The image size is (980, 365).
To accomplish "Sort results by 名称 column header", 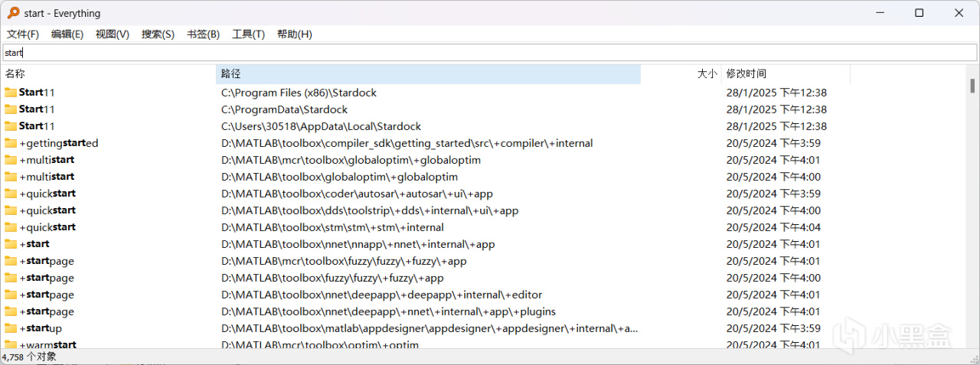I will click(x=109, y=74).
